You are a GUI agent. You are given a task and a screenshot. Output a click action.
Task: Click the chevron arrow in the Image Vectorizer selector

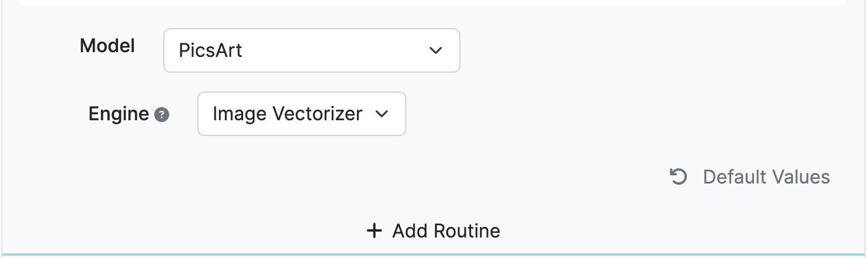point(382,113)
